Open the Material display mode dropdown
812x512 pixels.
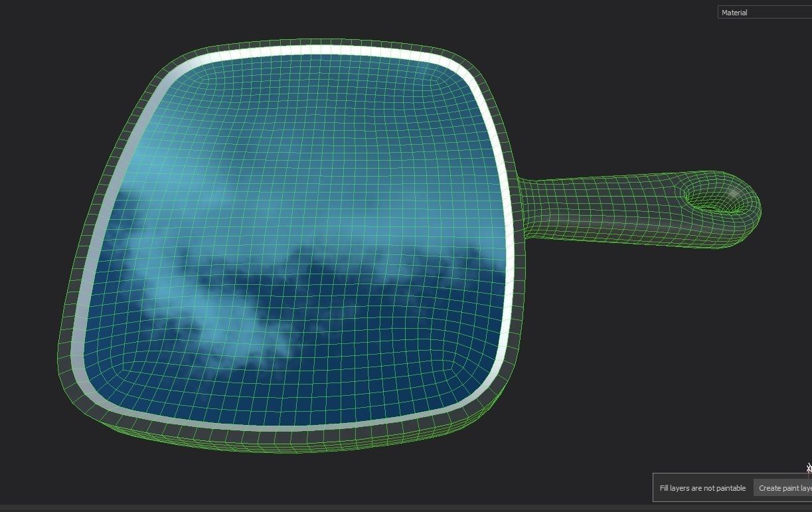[x=765, y=12]
